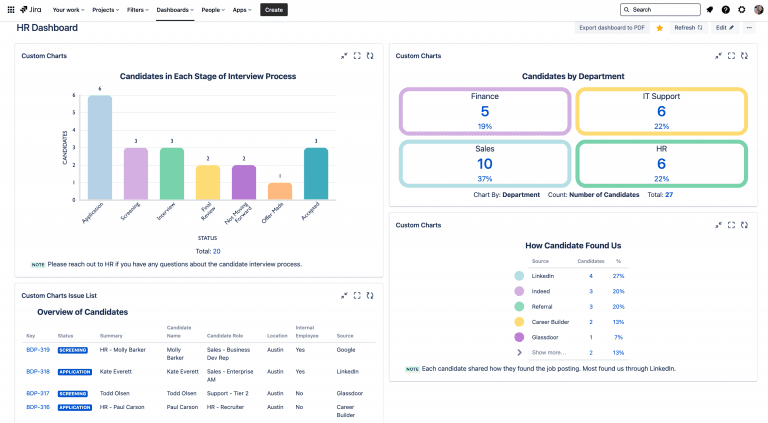Toggle the favorite star for HR Dashboard
This screenshot has width=768, height=423.
(x=660, y=28)
